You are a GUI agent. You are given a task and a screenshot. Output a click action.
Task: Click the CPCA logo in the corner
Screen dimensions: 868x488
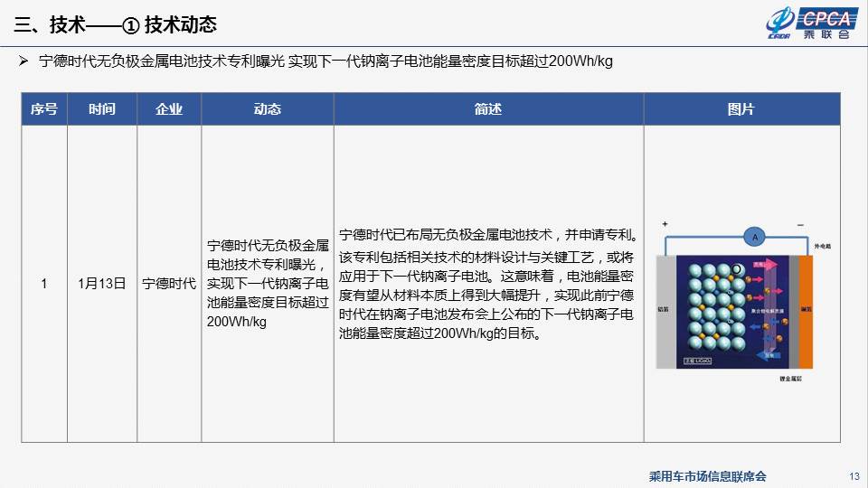pyautogui.click(x=813, y=23)
